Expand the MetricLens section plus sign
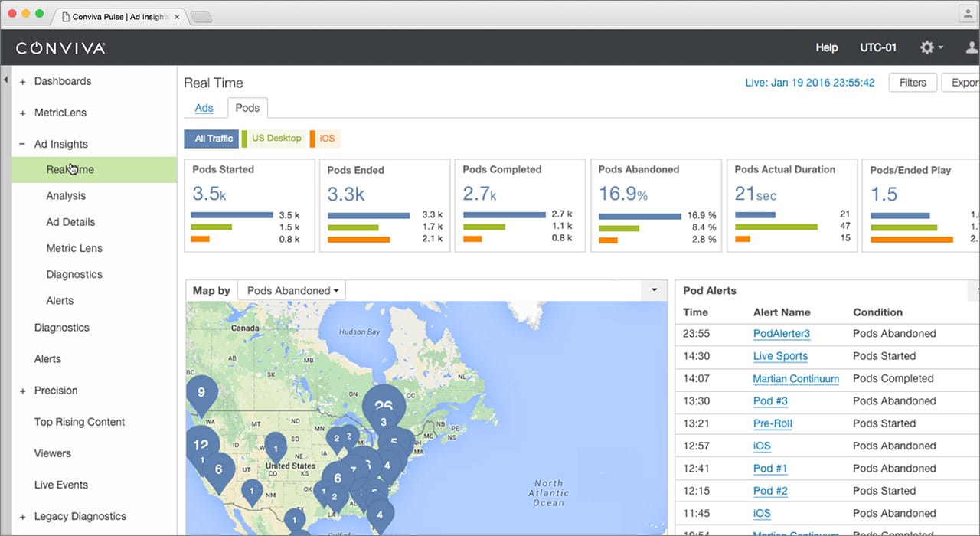 click(23, 113)
